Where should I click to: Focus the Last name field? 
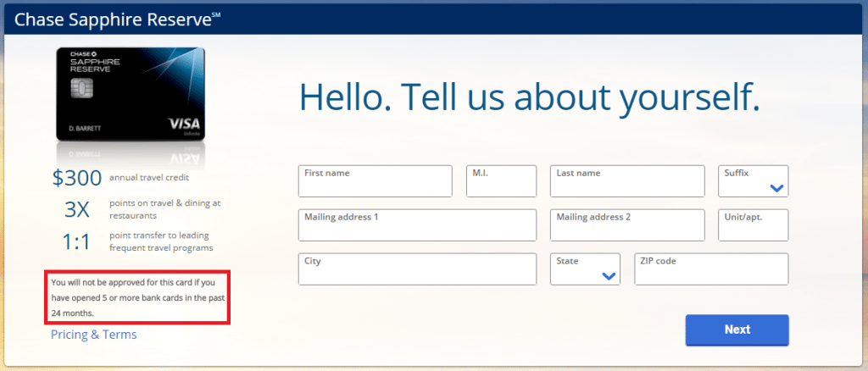[627, 180]
